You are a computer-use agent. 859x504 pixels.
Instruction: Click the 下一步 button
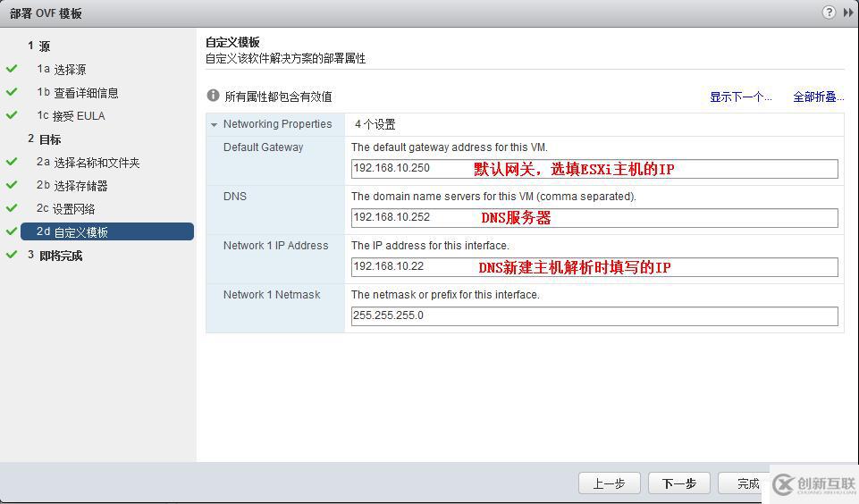[678, 483]
